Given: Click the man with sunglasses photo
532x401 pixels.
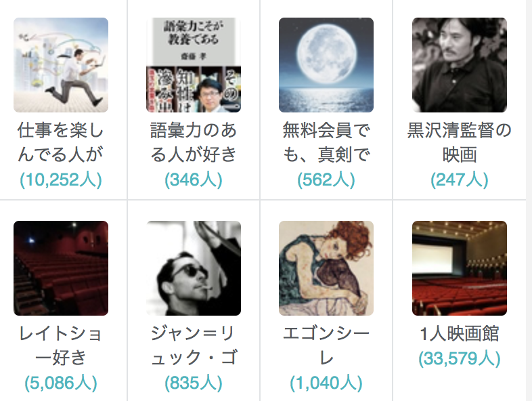Looking at the screenshot, I should coord(194,268).
